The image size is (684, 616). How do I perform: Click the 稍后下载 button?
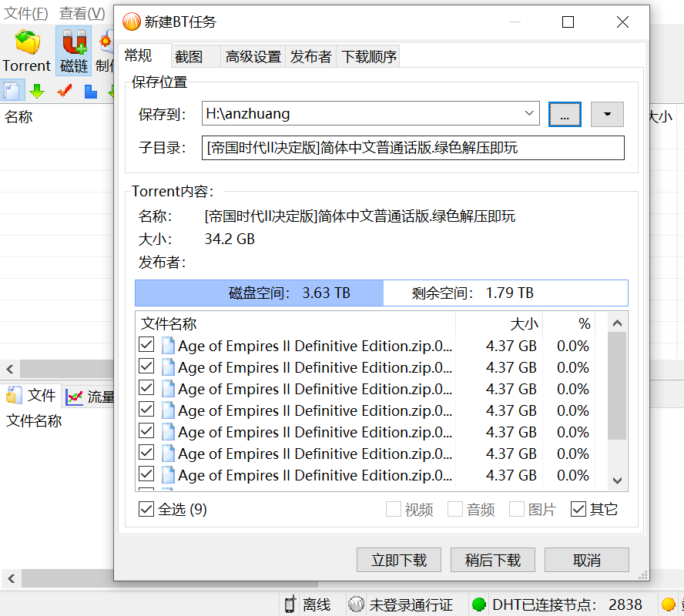[493, 560]
